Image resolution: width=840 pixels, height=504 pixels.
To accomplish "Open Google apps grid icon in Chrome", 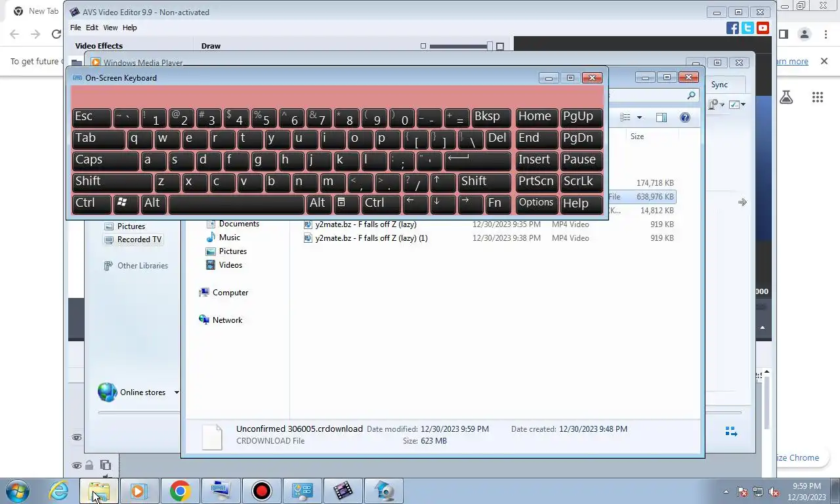I will click(817, 97).
